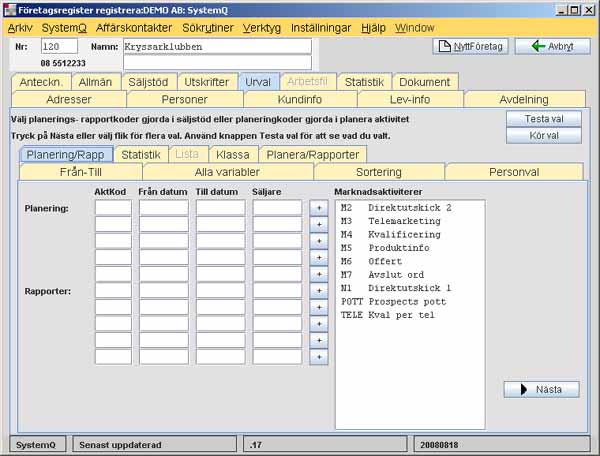Click the Avbryt button
This screenshot has height=456, width=600.
coord(552,47)
